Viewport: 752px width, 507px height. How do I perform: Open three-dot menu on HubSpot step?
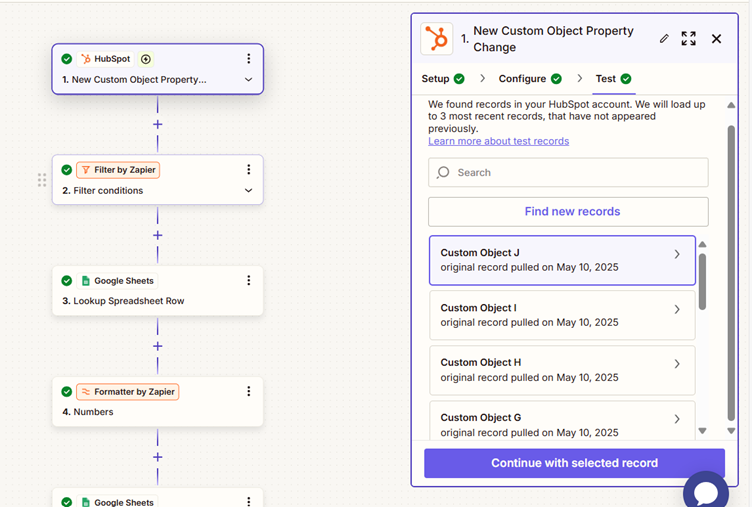pos(248,59)
